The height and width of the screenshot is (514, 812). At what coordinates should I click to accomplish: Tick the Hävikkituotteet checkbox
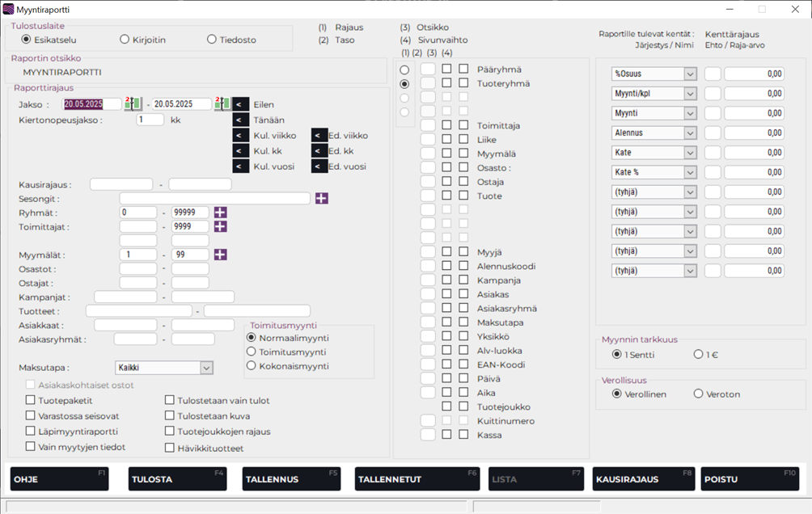[170, 448]
